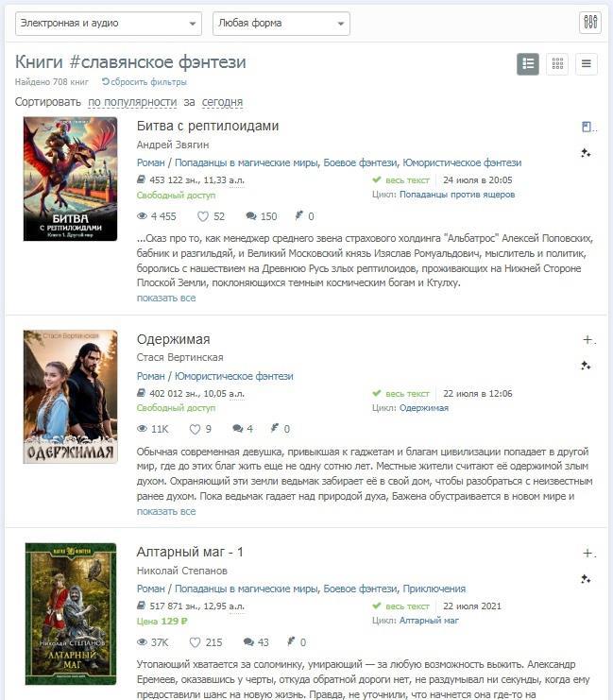Switch to compact lines view
This screenshot has width=613, height=700.
(x=587, y=64)
